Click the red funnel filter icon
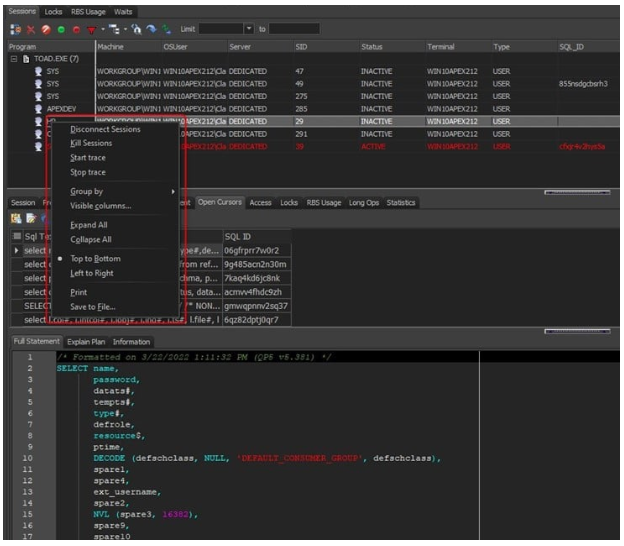 (92, 30)
